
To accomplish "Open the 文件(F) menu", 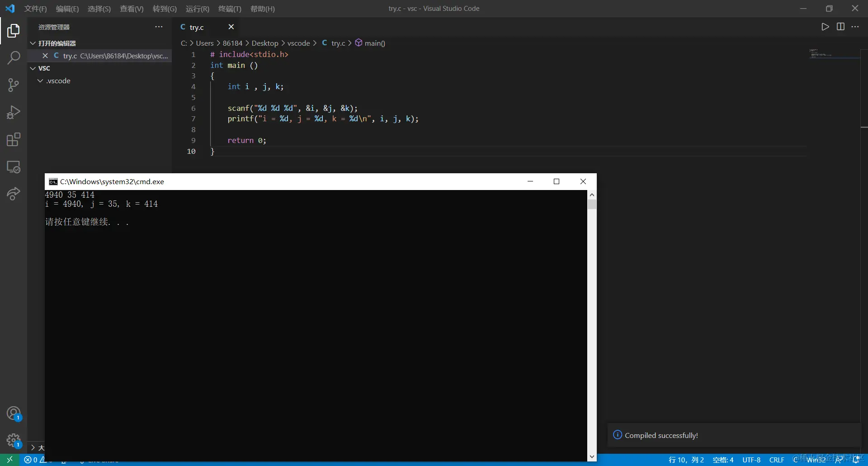I will (35, 9).
